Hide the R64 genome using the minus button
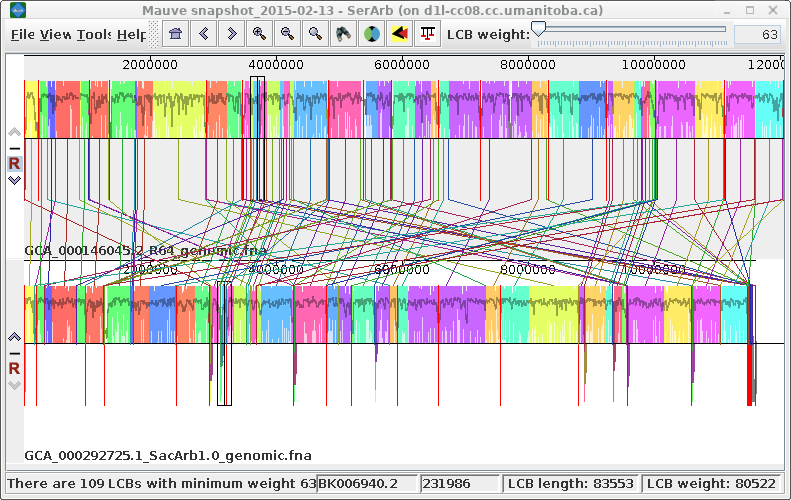The width and height of the screenshot is (791, 500). coord(14,147)
